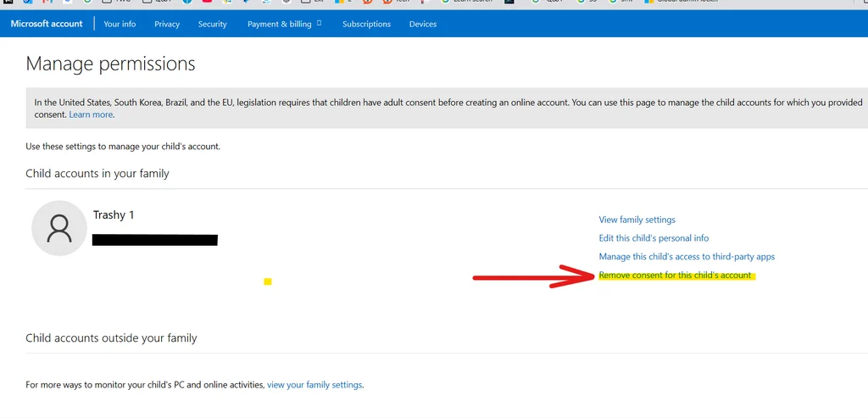868x418 pixels.
Task: Open the Your info tab
Action: tap(120, 24)
